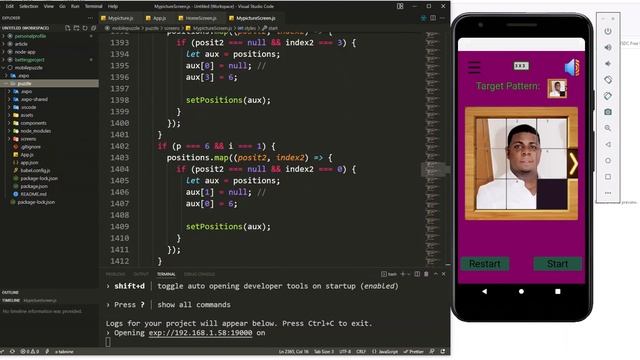
Task: Click the Customize Layout icon in the title bar
Action: tap(400, 6)
